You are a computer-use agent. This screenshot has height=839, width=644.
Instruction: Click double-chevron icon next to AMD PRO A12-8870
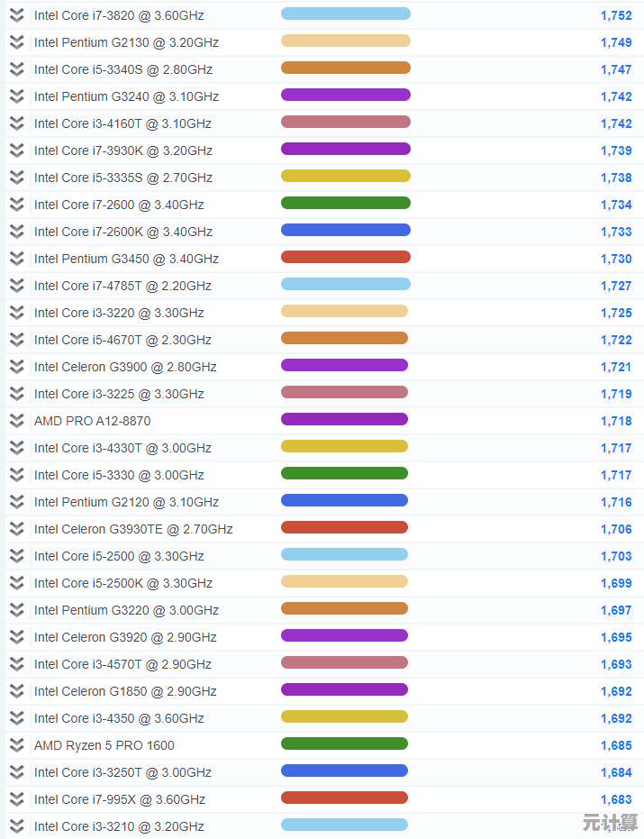click(16, 421)
